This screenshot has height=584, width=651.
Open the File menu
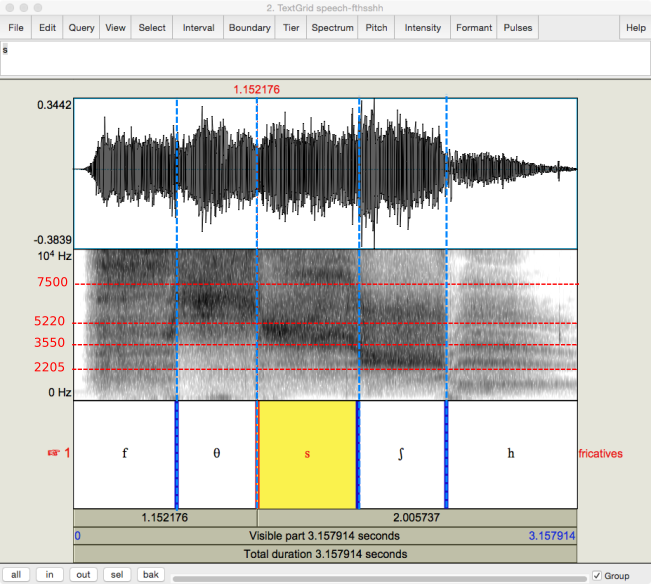click(16, 28)
